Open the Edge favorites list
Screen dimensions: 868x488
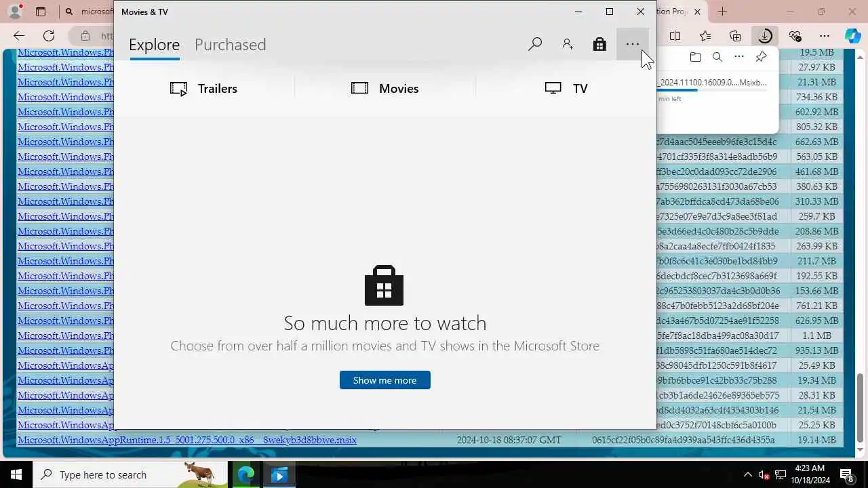pyautogui.click(x=705, y=36)
